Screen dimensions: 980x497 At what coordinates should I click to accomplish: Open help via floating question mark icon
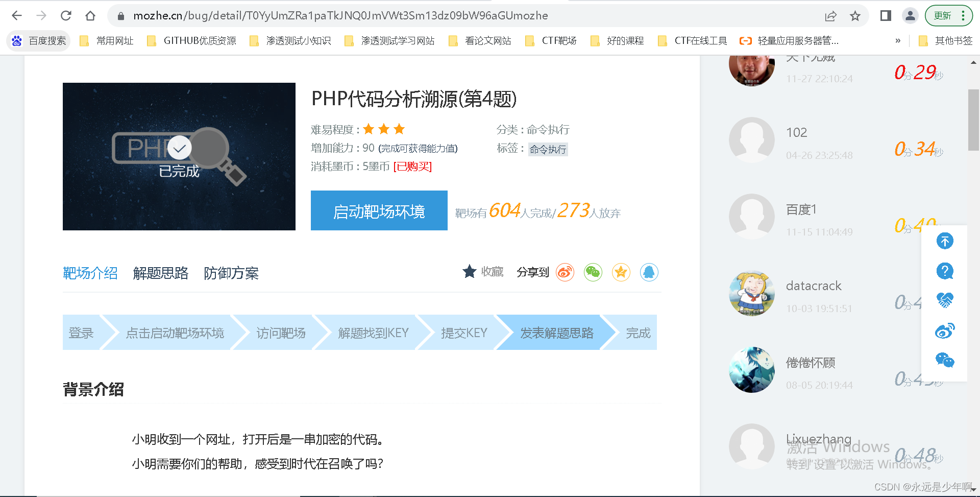tap(945, 271)
